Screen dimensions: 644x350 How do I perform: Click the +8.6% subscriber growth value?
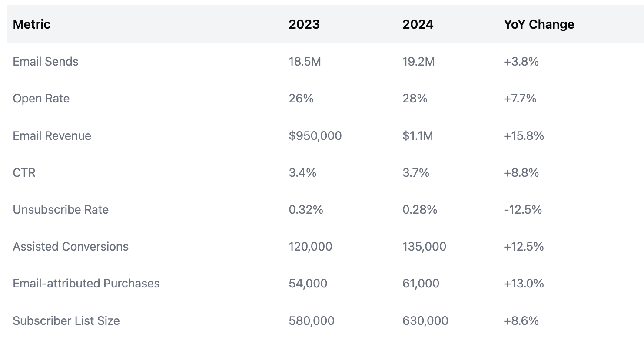tap(521, 321)
